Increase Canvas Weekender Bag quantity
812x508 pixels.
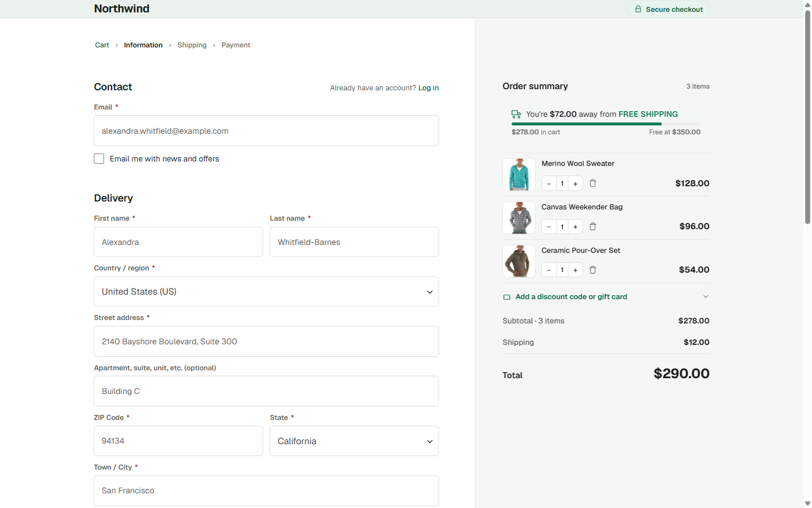tap(575, 226)
